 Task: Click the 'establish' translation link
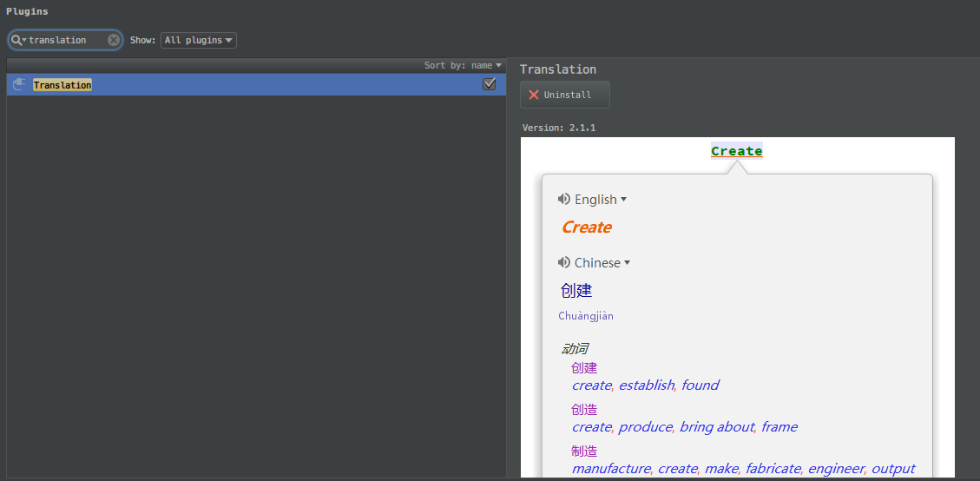(646, 385)
